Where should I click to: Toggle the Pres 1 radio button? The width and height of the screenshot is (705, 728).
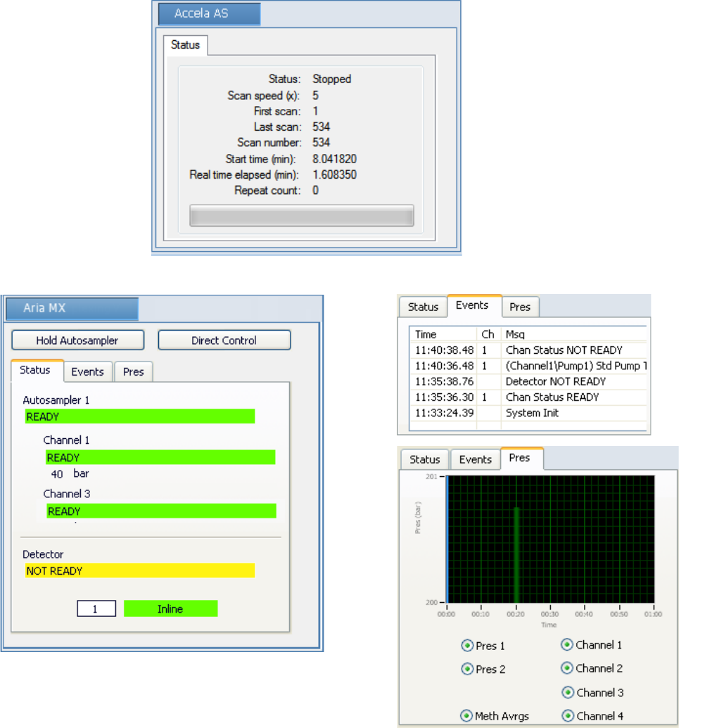pyautogui.click(x=466, y=646)
